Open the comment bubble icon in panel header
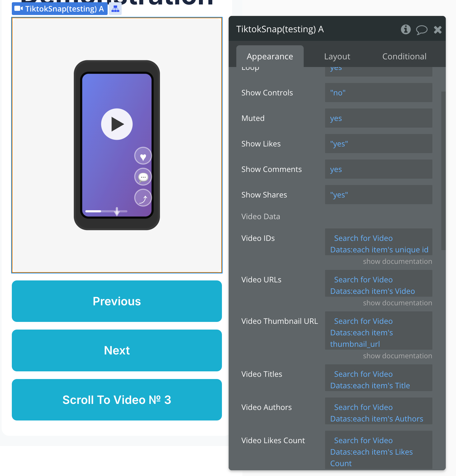This screenshot has height=476, width=456. click(x=422, y=30)
